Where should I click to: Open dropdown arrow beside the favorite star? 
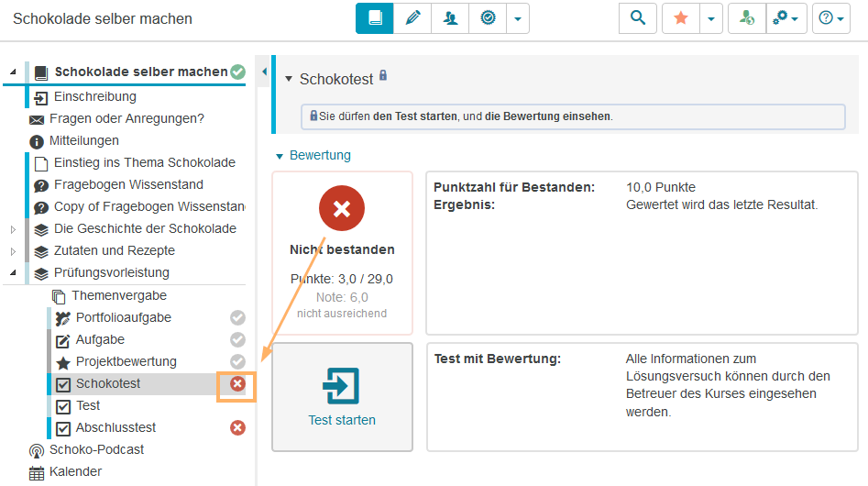[711, 18]
